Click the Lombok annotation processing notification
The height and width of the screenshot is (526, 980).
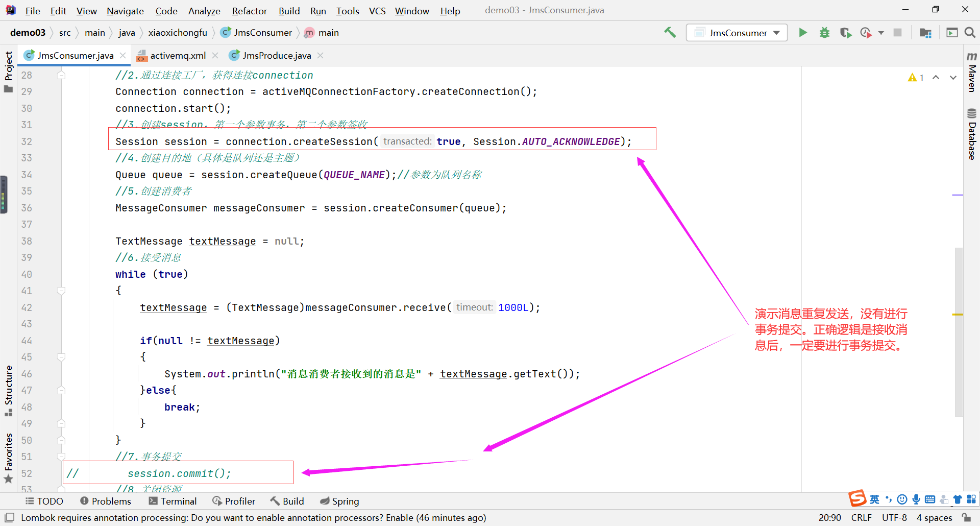click(x=253, y=518)
